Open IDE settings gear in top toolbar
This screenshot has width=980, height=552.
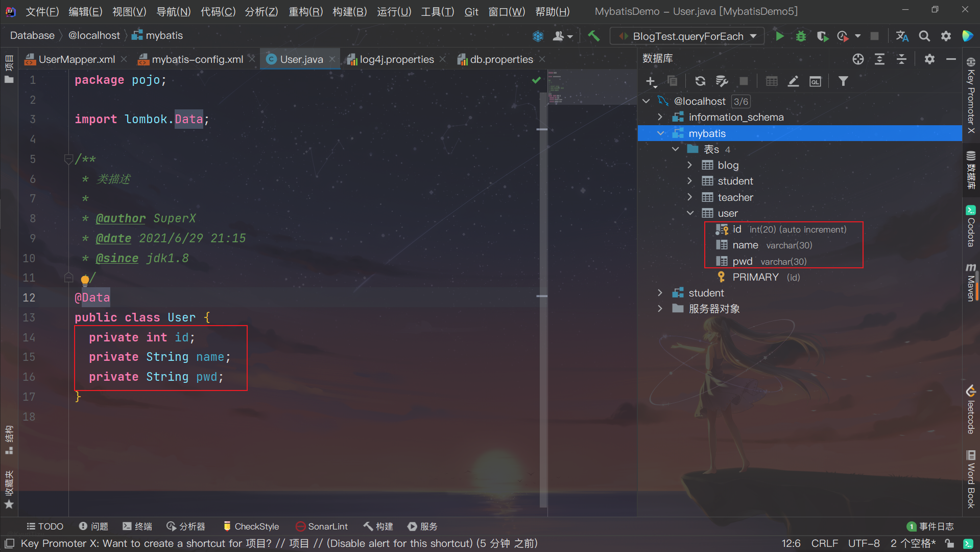946,36
